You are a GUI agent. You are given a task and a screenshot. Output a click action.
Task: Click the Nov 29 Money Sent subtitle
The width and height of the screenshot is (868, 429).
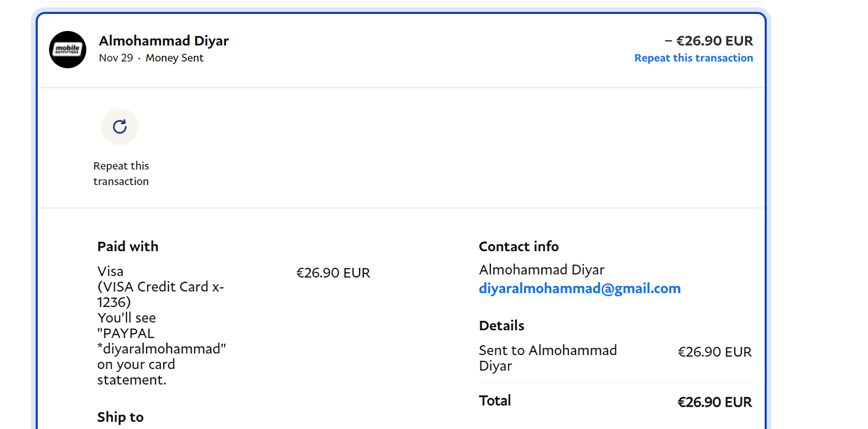[x=151, y=58]
